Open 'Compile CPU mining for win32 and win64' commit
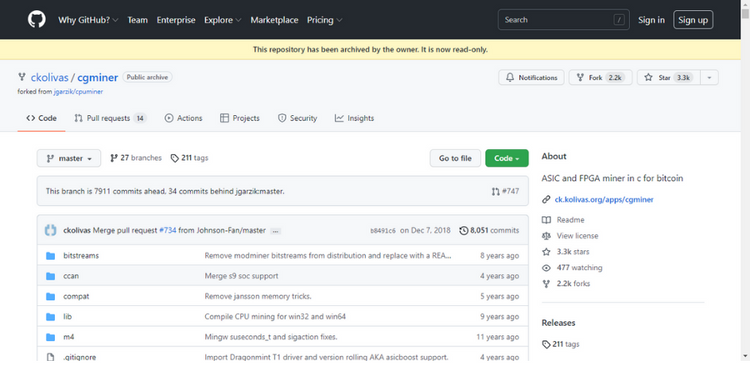The width and height of the screenshot is (750, 375). (x=275, y=317)
